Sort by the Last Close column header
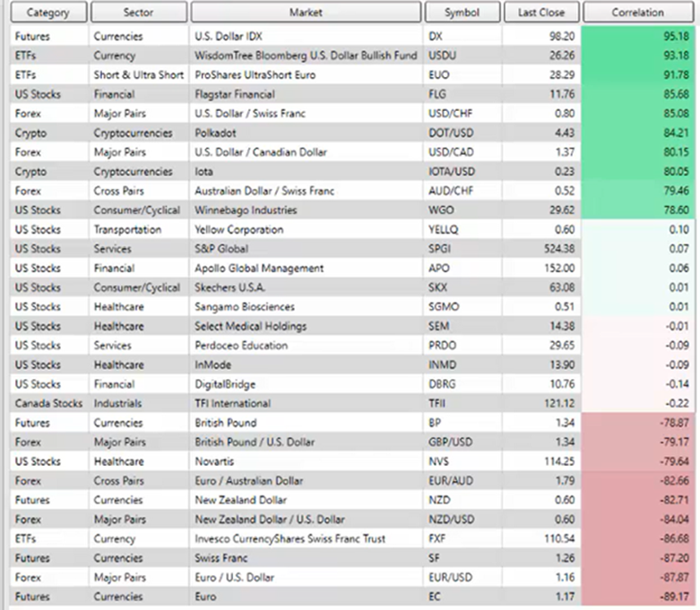Screen dimensions: 700x610 coord(541,13)
